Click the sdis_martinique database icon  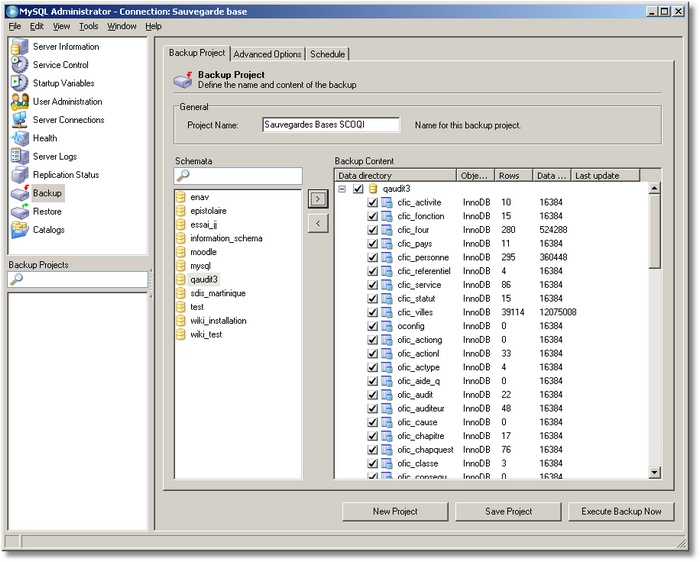point(181,293)
